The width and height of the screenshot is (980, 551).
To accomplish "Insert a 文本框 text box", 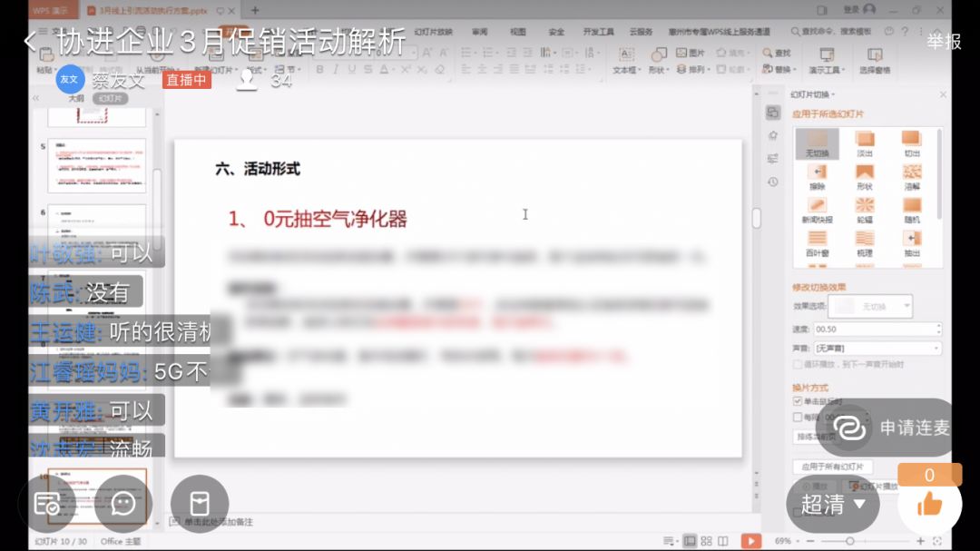I will tap(625, 62).
